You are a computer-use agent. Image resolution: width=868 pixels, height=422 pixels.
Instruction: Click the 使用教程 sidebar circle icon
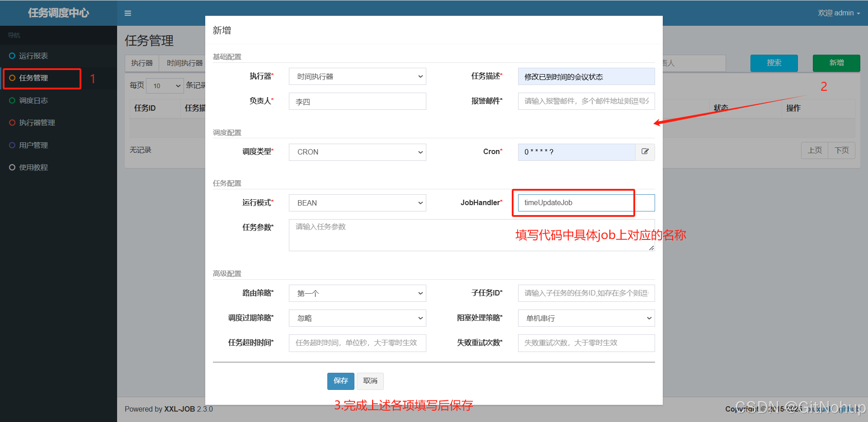pos(12,167)
